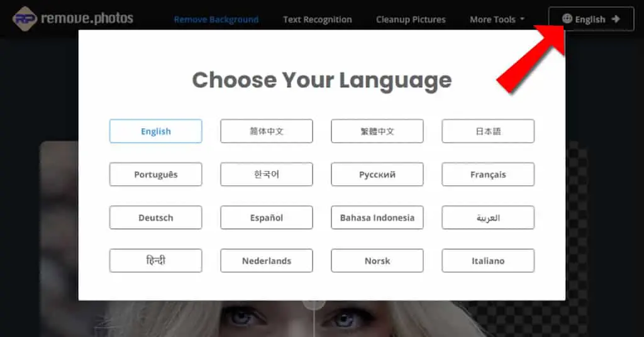Select the Nederlands option
644x337 pixels.
(x=267, y=261)
